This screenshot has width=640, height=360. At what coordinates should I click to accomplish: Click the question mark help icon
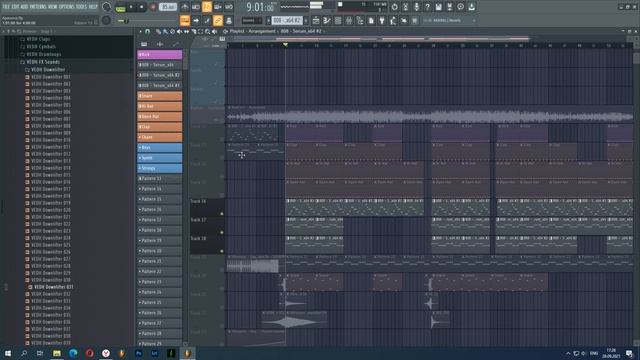point(427,7)
